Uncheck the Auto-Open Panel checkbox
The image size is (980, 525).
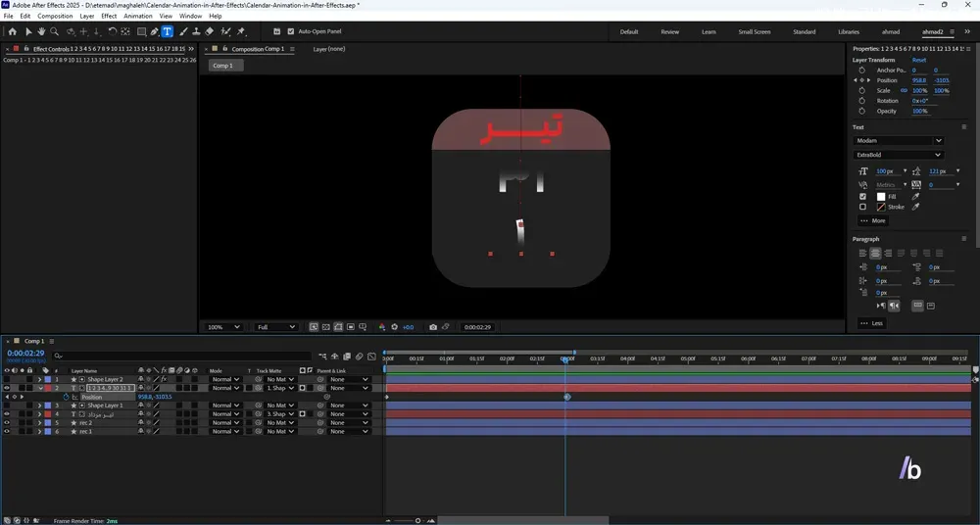point(291,31)
